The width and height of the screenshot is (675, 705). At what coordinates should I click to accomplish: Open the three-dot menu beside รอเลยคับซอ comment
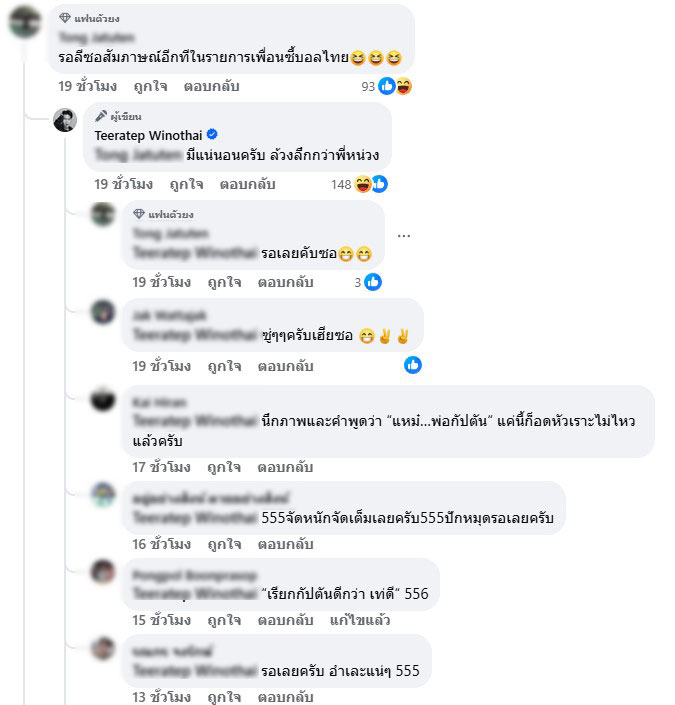[x=404, y=236]
